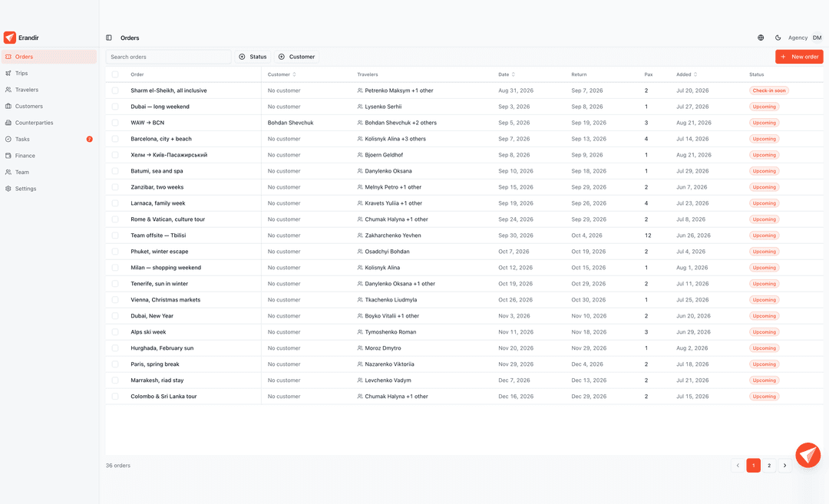Screen dimensions: 829x504
Task: Go to next page arrow
Action: (784, 466)
